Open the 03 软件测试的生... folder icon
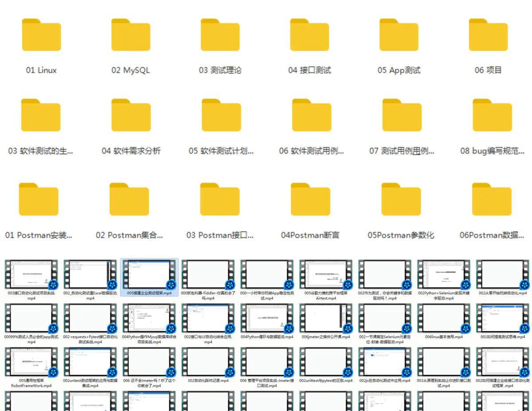532x411 pixels. point(41,115)
